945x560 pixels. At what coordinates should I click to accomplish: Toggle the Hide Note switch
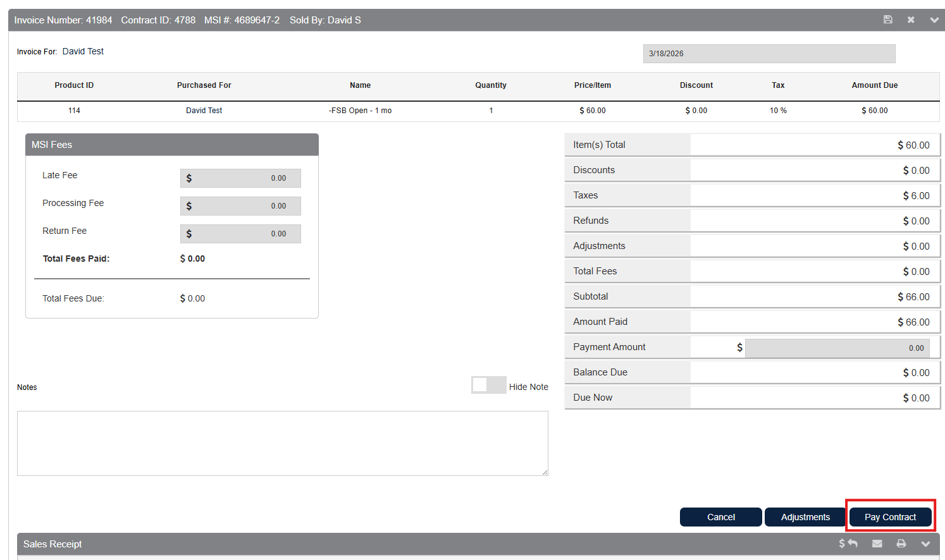(488, 385)
